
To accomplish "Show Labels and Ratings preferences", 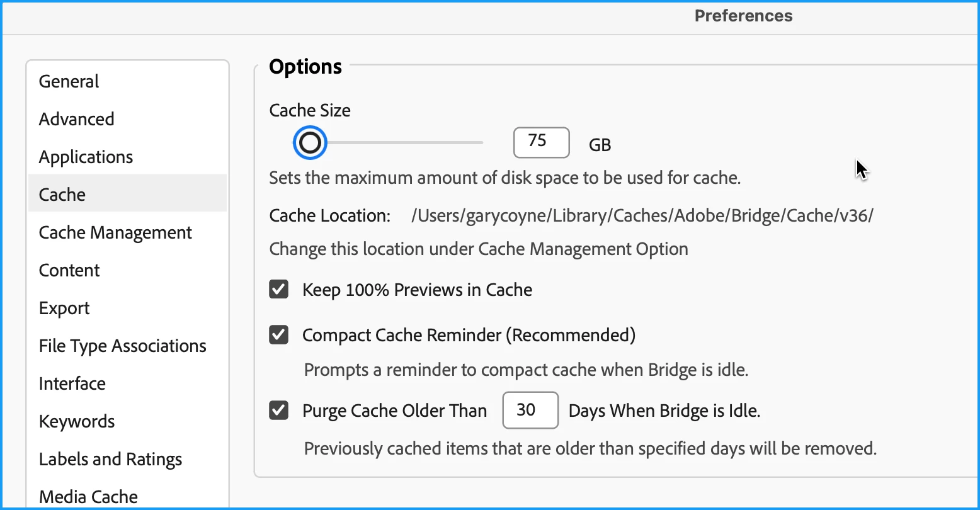I will click(111, 460).
